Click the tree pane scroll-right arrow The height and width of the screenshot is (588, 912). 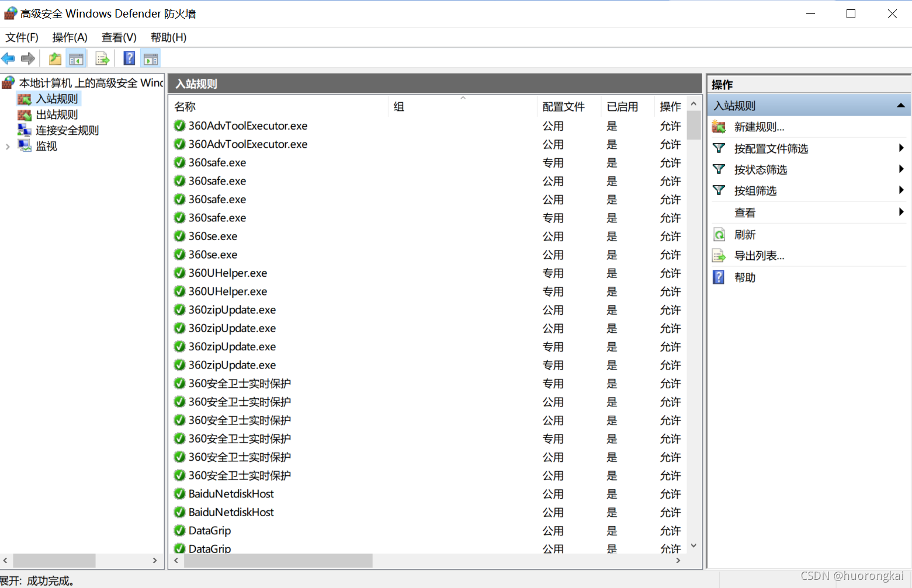[155, 561]
